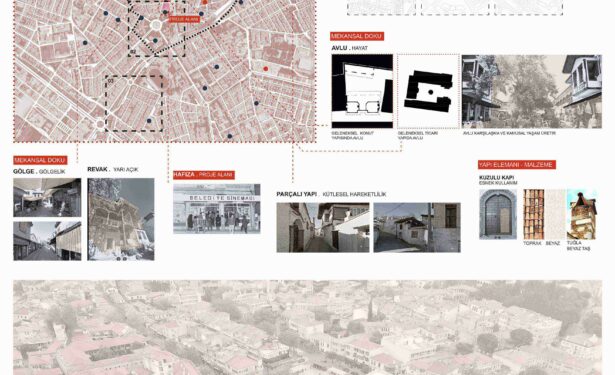Pick the TOPRAK terracotta tile texture swatch
The image size is (615, 375).
[x=533, y=214]
